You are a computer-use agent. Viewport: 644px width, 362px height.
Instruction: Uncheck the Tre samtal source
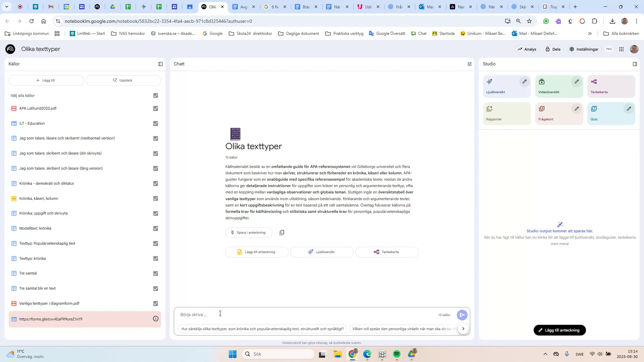tap(155, 273)
